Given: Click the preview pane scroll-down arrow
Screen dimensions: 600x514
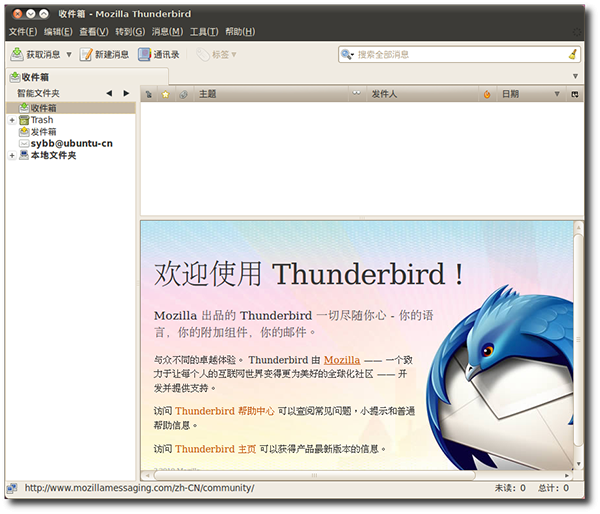Looking at the screenshot, I should 579,463.
